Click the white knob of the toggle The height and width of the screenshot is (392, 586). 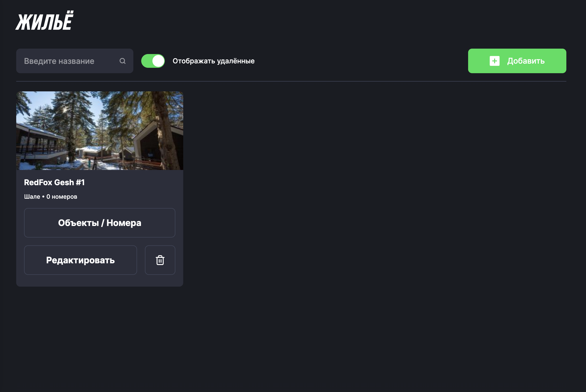(x=158, y=61)
